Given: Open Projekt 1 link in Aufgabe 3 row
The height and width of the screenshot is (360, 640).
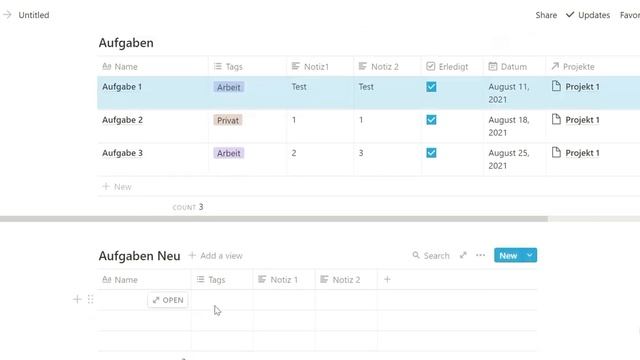Looking at the screenshot, I should click(x=582, y=153).
